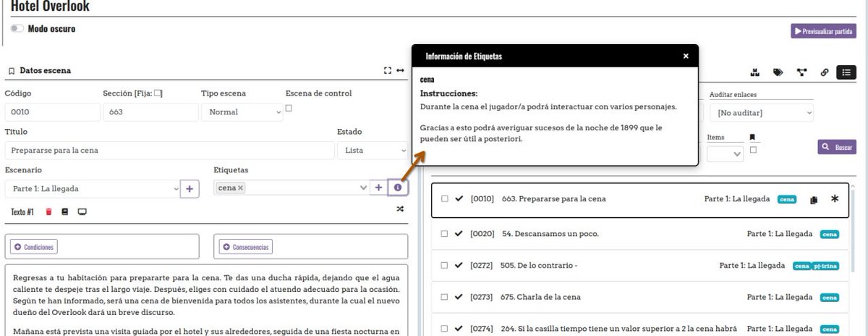Click the link chain icon in list toolbar
Viewport: 868px width, 336px height.
click(x=825, y=72)
